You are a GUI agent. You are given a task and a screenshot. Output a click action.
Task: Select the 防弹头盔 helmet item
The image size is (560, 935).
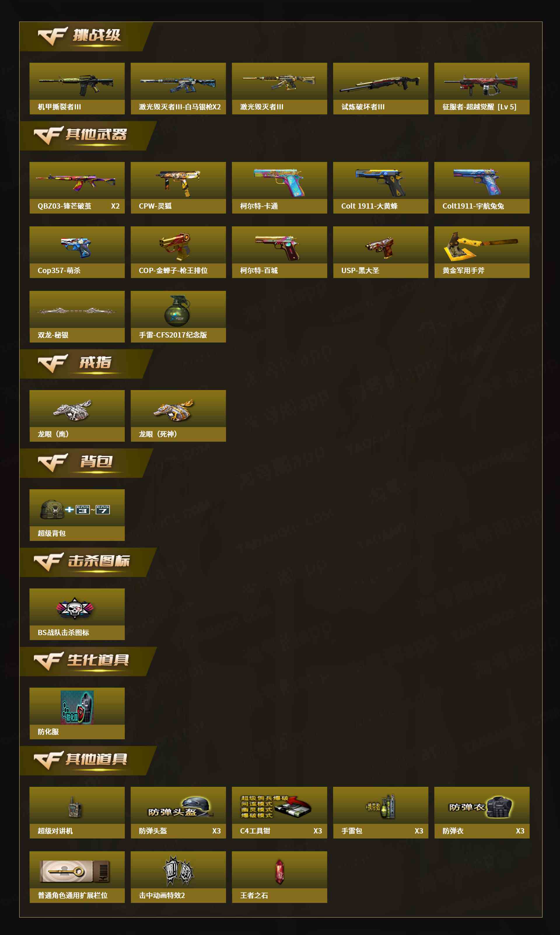[178, 812]
